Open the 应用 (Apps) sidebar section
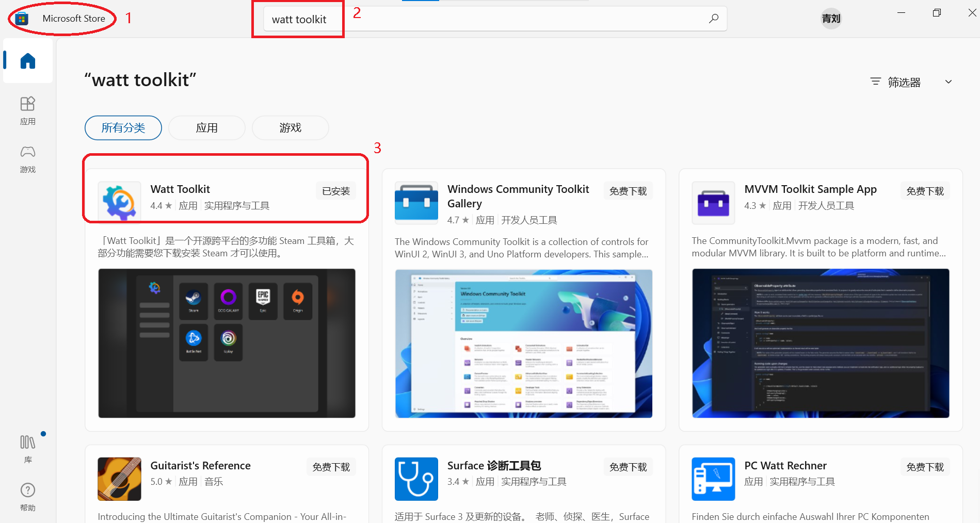Image resolution: width=980 pixels, height=523 pixels. point(28,111)
